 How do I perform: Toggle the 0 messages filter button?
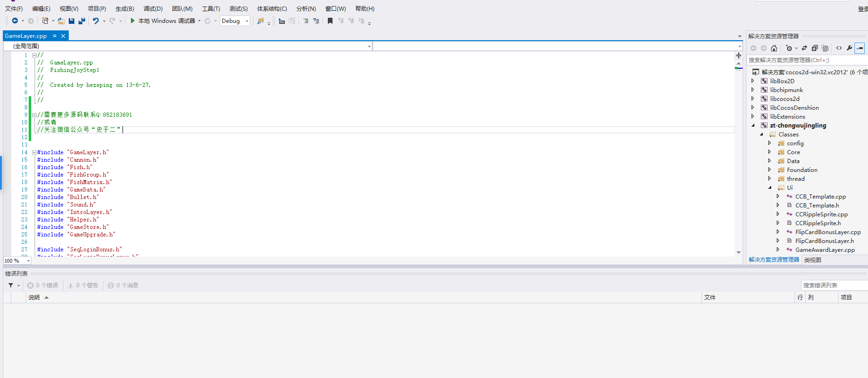click(123, 285)
